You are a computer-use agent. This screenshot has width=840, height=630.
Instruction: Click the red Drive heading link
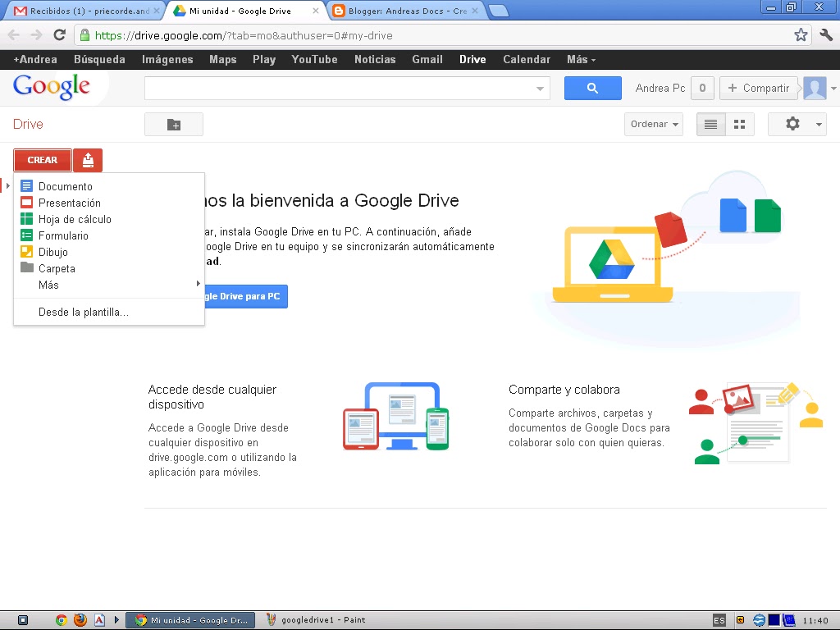(28, 125)
